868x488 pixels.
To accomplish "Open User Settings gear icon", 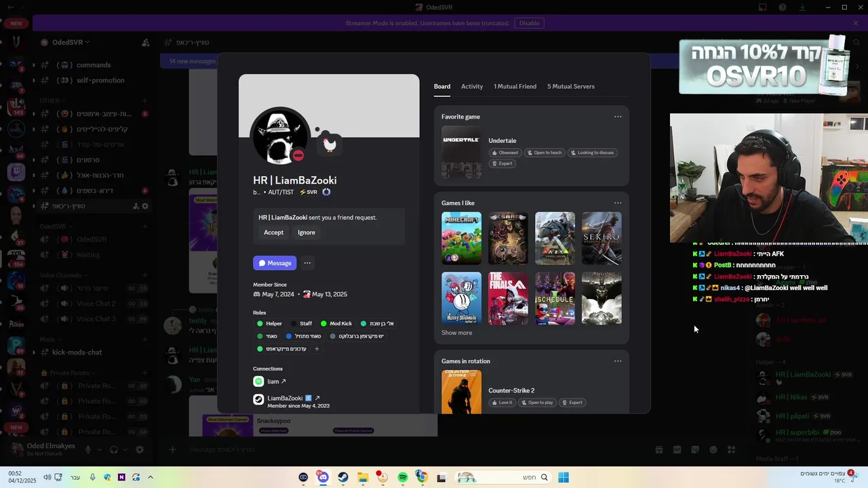I will coord(140,449).
